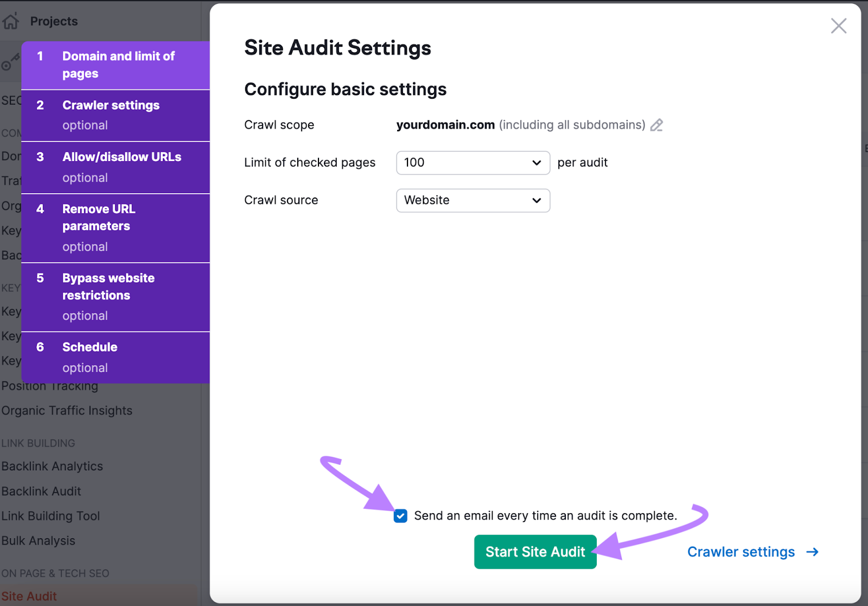This screenshot has height=606, width=868.
Task: Click the Projects home icon
Action: (11, 21)
